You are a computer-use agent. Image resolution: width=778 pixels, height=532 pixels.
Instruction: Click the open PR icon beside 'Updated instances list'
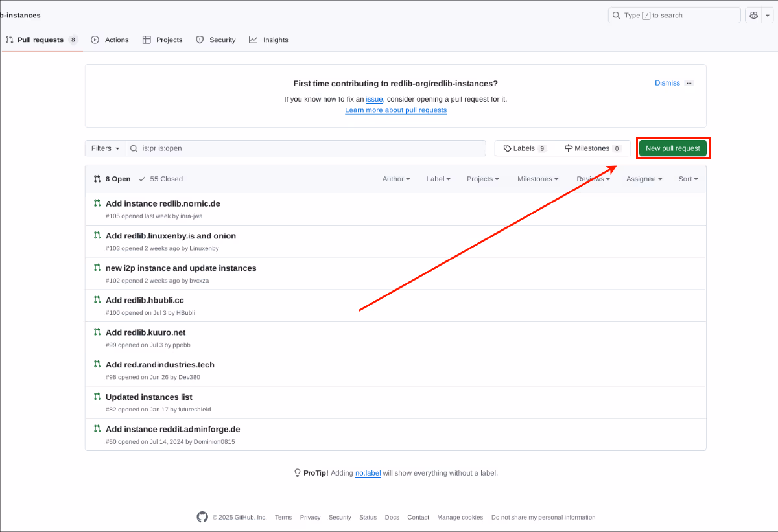[97, 397]
